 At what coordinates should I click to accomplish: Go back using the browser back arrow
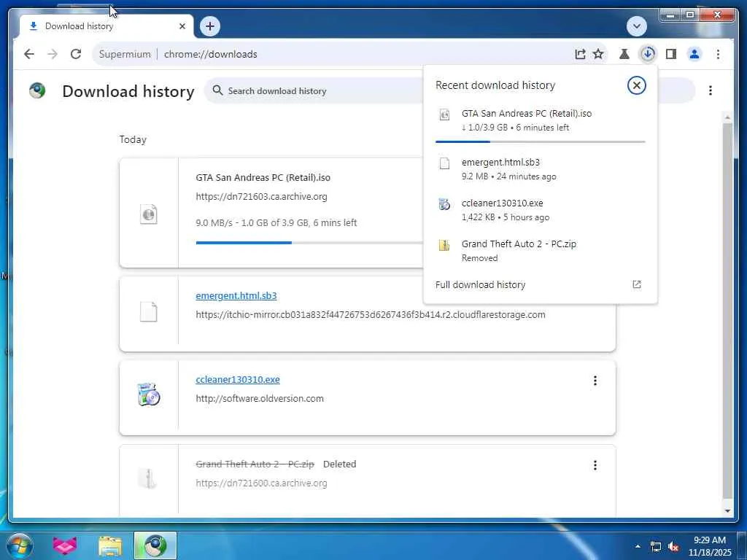tap(29, 54)
